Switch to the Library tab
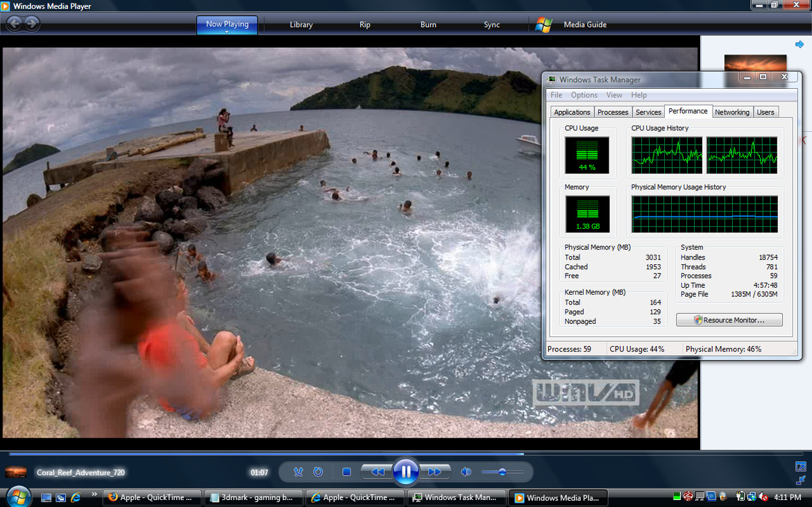Image resolution: width=812 pixels, height=507 pixels. point(301,24)
